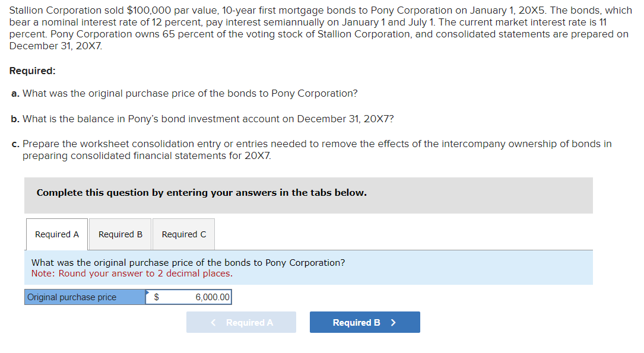
Task: Open the Required C tab
Action: (x=183, y=234)
